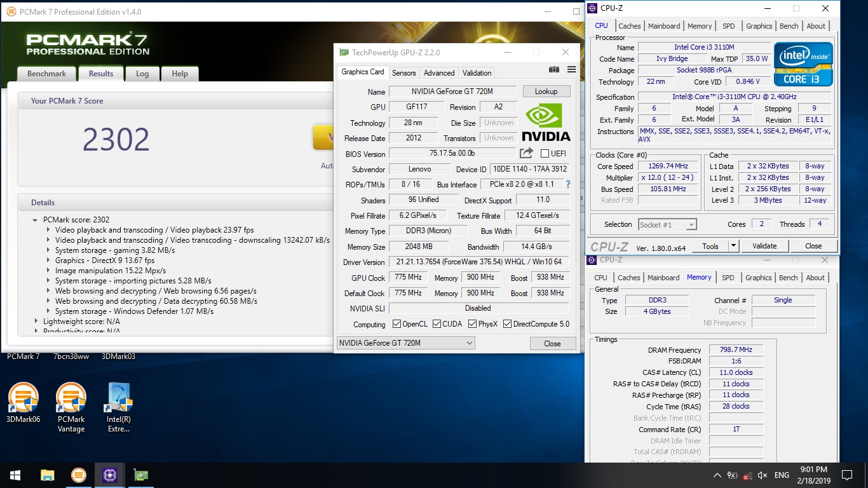Open the Bench tab in the CPU-Z window showing Memory timings
The height and width of the screenshot is (488, 868).
tap(788, 278)
